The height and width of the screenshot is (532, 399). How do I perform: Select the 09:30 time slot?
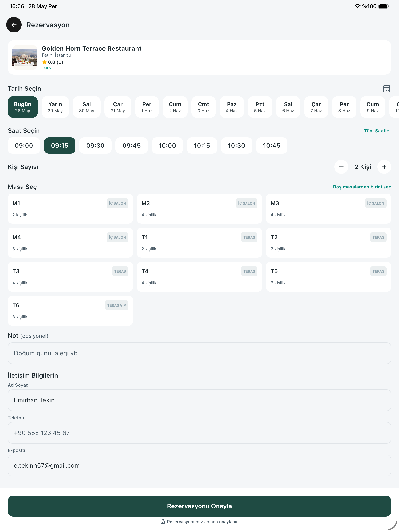pyautogui.click(x=95, y=146)
